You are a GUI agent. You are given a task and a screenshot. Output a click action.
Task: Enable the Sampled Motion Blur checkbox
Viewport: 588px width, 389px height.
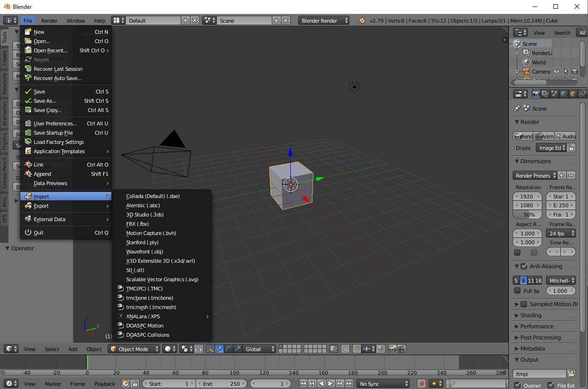(x=524, y=304)
